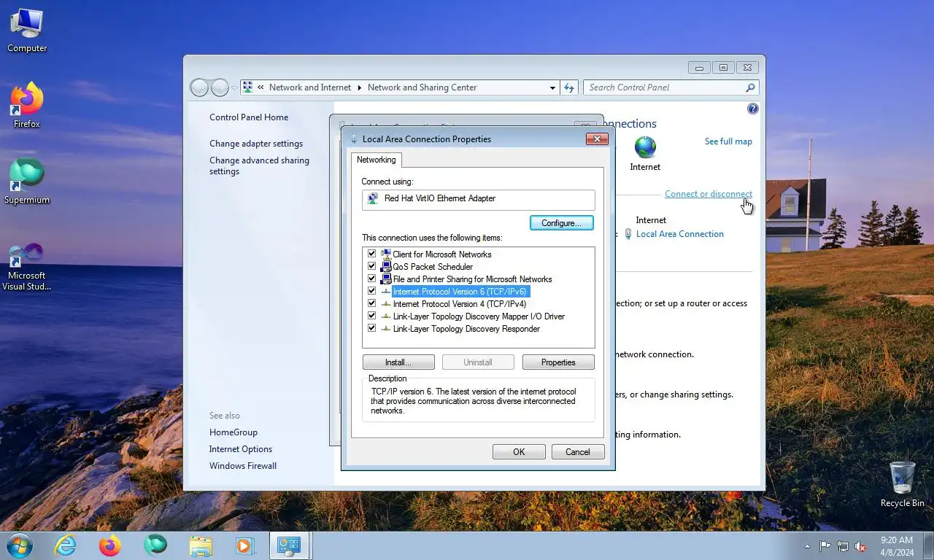Screen dimensions: 934x560
Task: Cancel the Local Area Connection Properties dialog
Action: pos(578,452)
